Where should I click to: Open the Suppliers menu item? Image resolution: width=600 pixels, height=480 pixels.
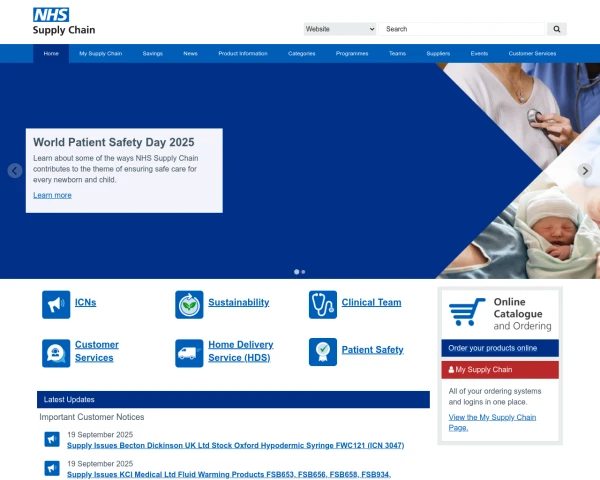pyautogui.click(x=438, y=54)
